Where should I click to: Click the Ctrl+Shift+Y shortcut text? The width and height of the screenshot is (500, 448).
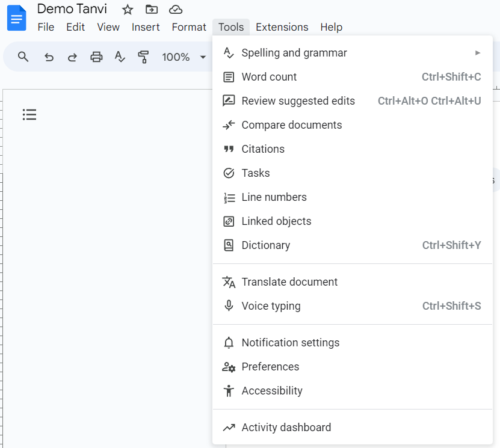point(451,245)
